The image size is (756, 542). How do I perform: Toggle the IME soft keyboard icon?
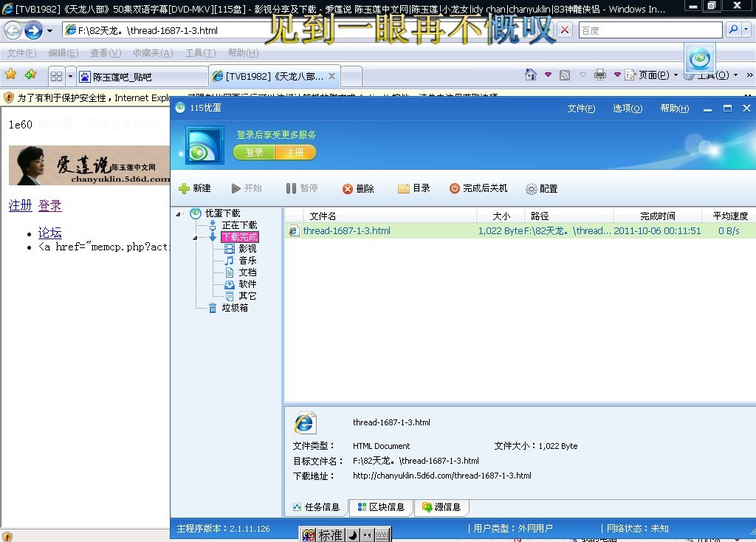[382, 535]
